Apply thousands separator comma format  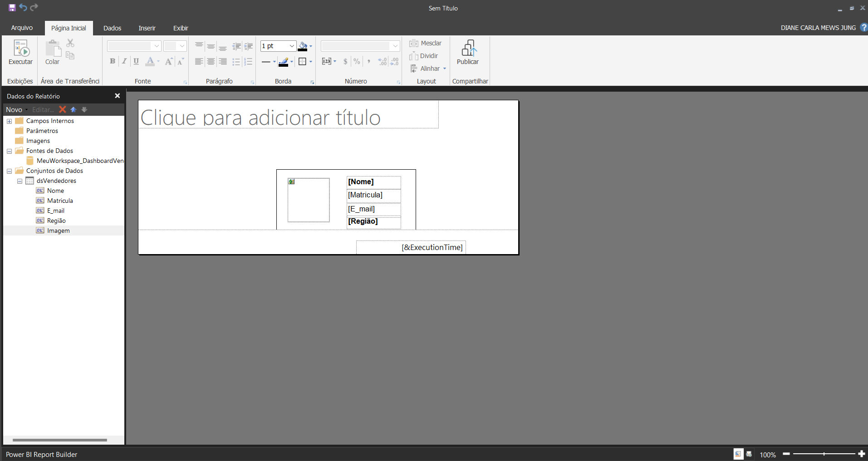pyautogui.click(x=369, y=61)
